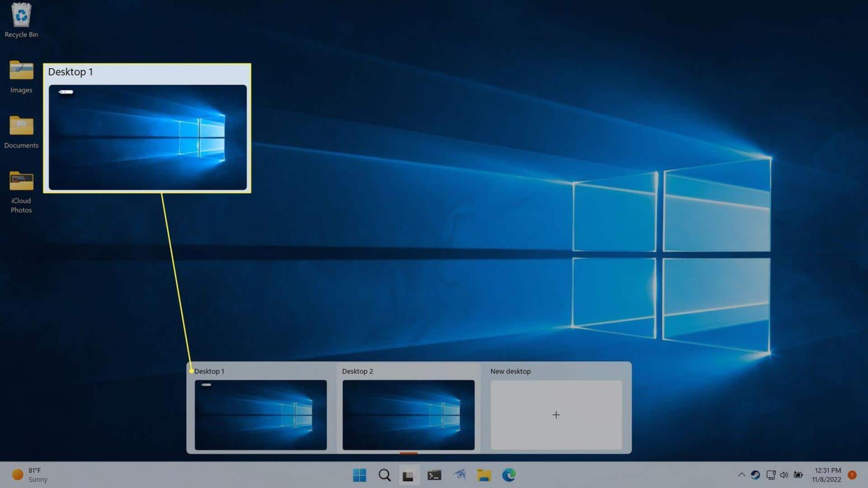Open the Terminal app from the taskbar

[x=434, y=475]
